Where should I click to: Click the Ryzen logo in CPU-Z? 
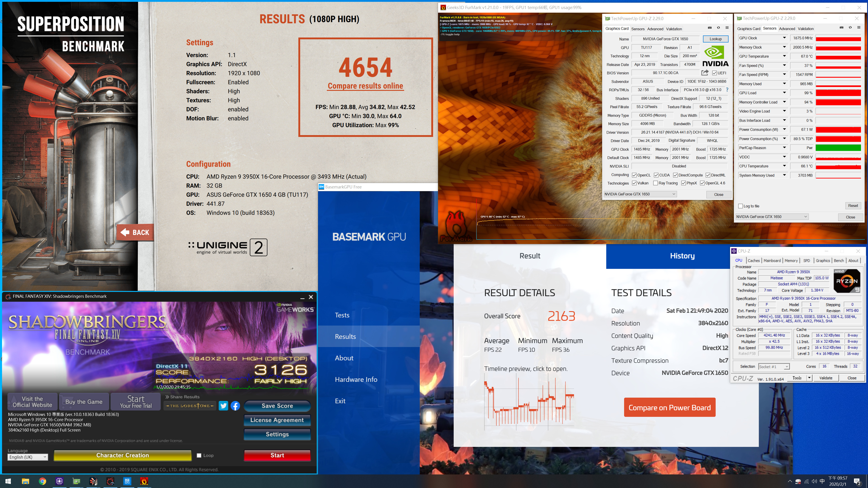(x=847, y=281)
